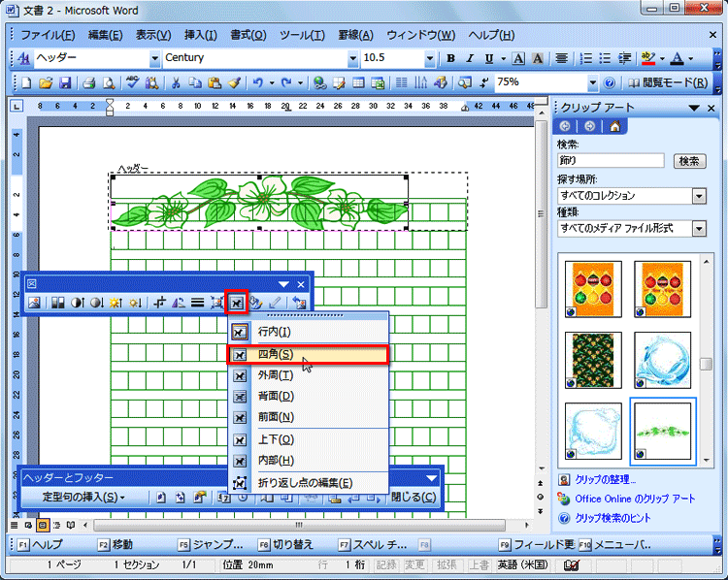Increase brightness with the sun-up icon
This screenshot has width=728, height=580.
(116, 303)
